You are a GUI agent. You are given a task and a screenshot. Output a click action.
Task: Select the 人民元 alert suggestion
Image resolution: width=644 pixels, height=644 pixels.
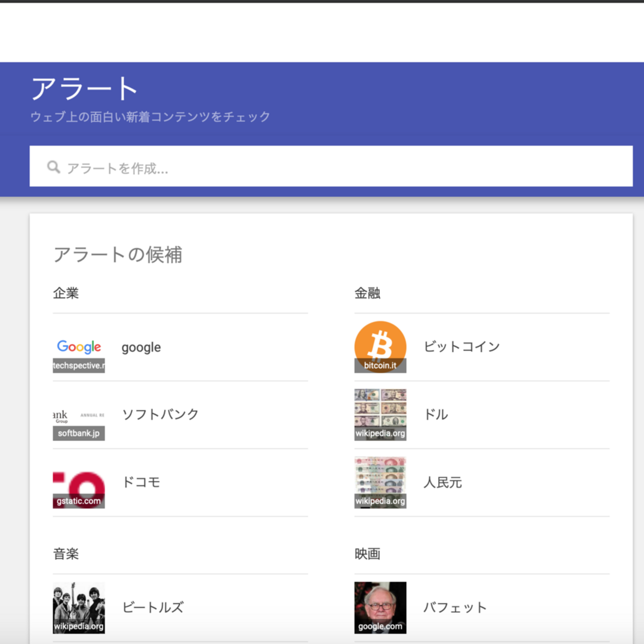click(x=442, y=483)
